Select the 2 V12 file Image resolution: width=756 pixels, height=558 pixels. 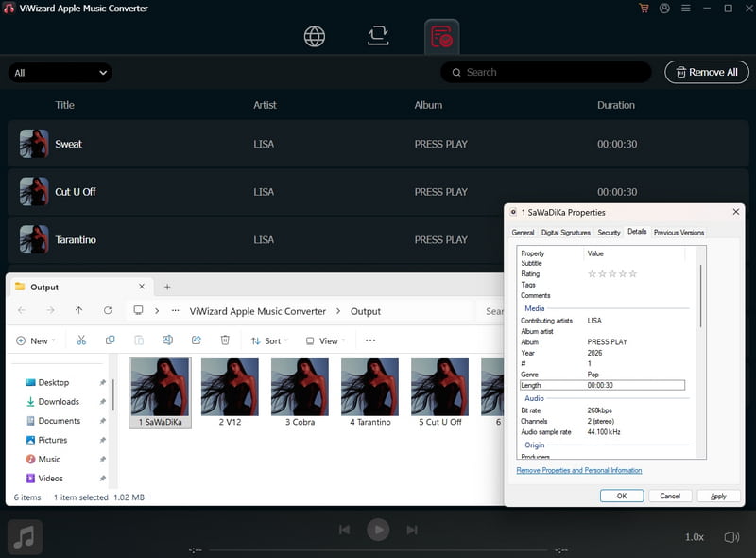click(x=230, y=392)
